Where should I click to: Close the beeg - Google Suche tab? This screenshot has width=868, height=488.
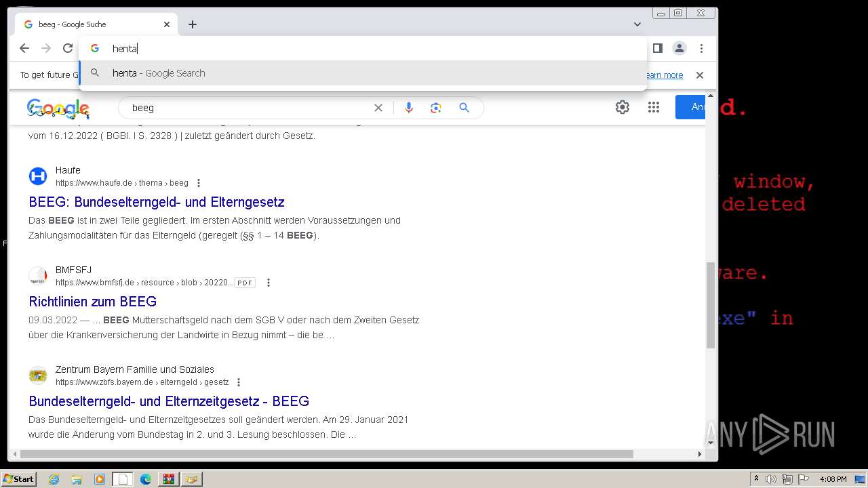pos(167,24)
